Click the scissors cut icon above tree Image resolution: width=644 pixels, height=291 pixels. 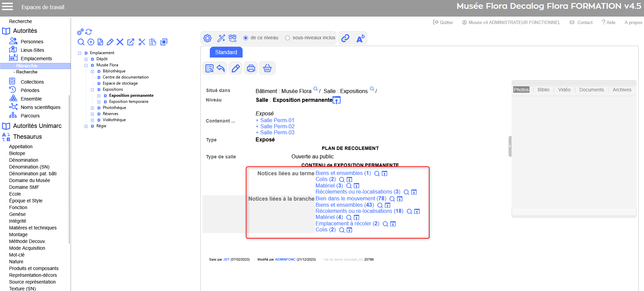click(142, 42)
